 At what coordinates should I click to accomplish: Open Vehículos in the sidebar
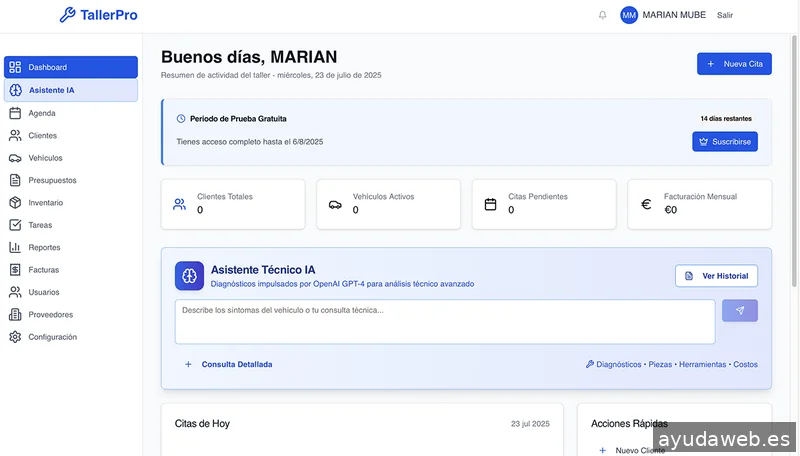tap(71, 158)
